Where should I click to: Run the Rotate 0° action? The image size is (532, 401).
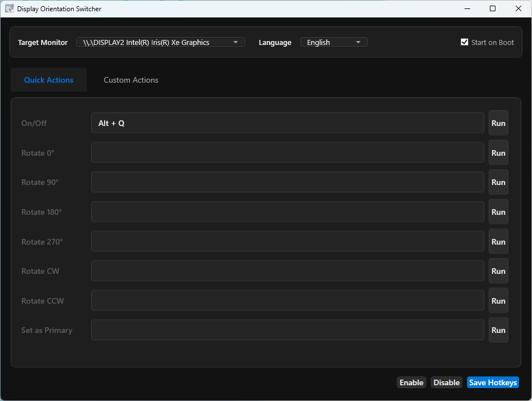tap(498, 153)
